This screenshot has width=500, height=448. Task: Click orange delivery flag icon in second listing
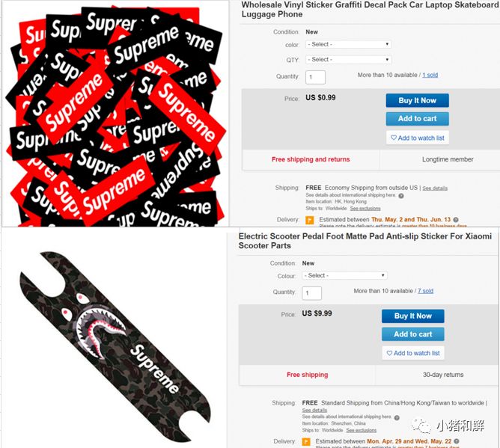(306, 442)
